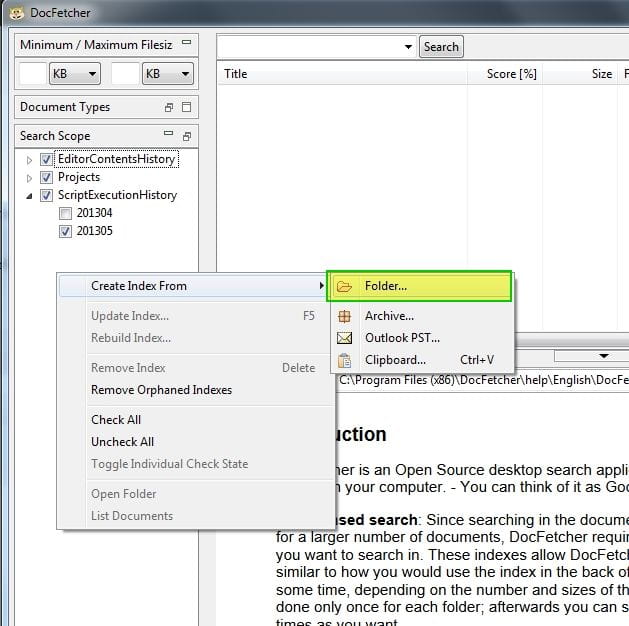Check the 201304 folder checkbox
Screen dimensions: 629x626
click(65, 213)
